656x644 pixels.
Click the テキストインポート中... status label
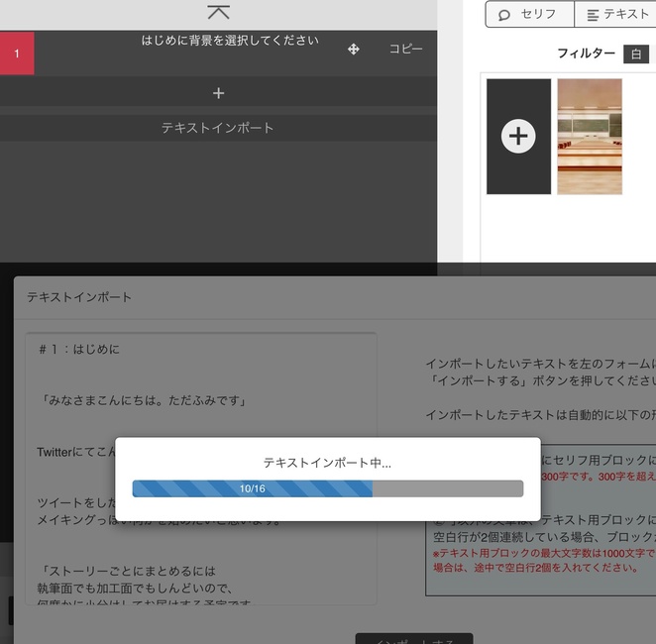[x=327, y=463]
